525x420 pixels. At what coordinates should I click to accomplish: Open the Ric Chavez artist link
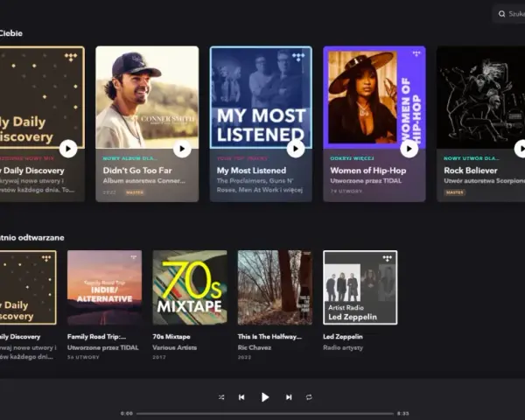(254, 347)
